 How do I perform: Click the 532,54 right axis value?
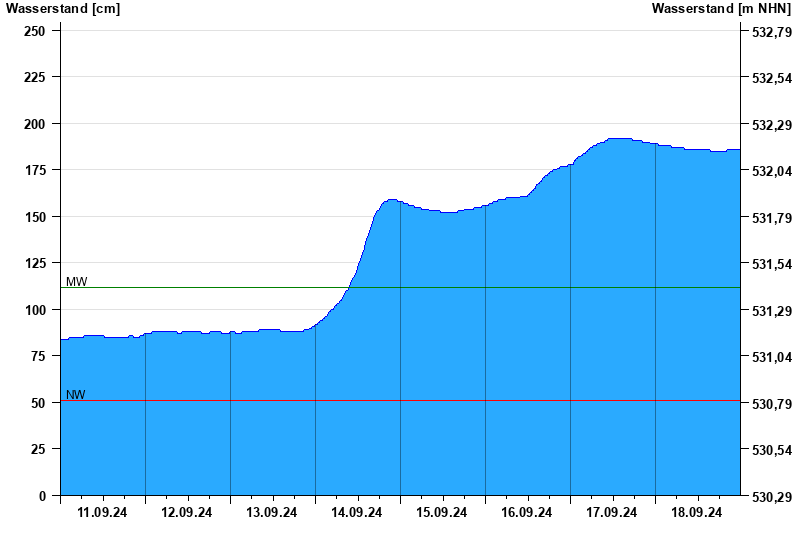pos(772,78)
